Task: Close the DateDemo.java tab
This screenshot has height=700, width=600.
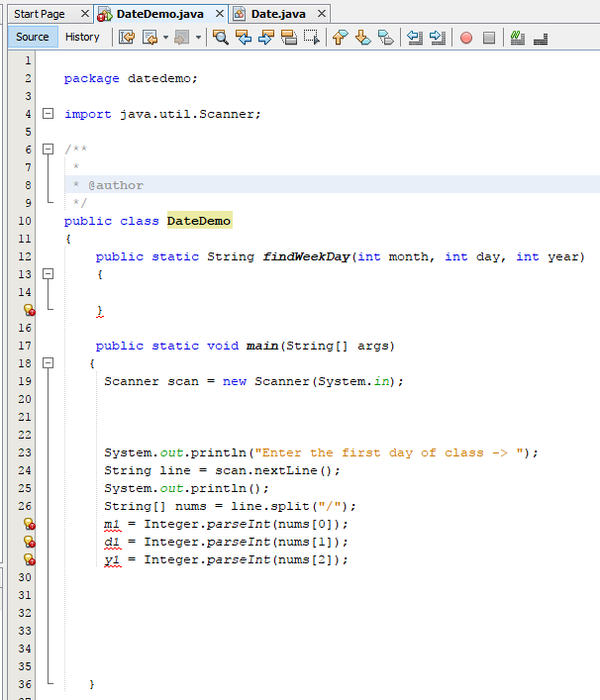Action: [220, 14]
